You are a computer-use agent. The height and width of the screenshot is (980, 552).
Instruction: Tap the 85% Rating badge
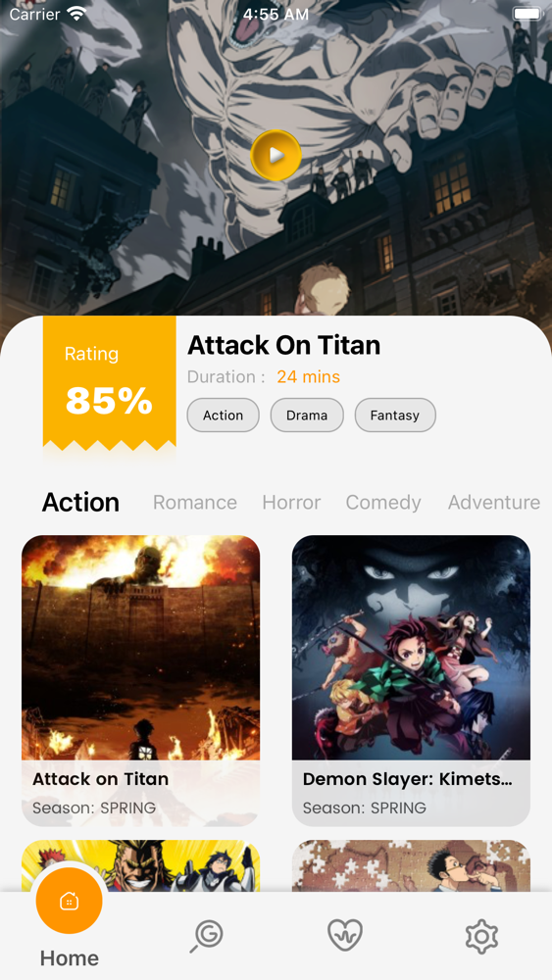pos(110,383)
